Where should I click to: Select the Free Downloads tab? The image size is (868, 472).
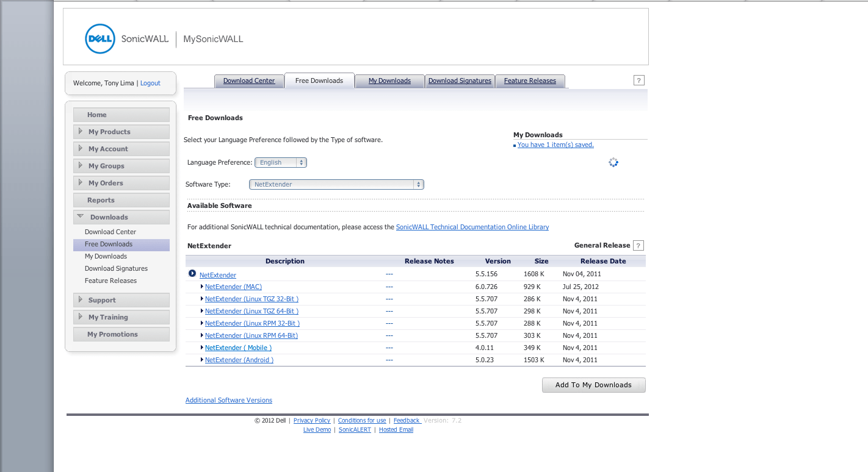pos(319,80)
